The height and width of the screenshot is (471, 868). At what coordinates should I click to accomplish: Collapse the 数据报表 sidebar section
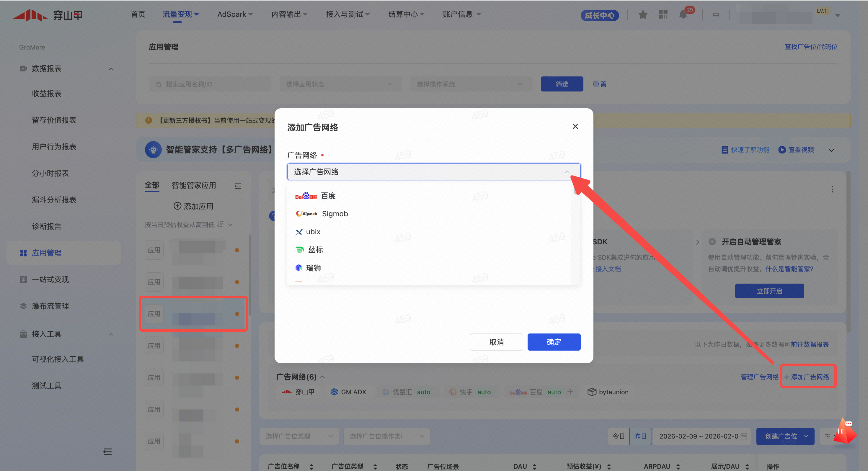(111, 69)
